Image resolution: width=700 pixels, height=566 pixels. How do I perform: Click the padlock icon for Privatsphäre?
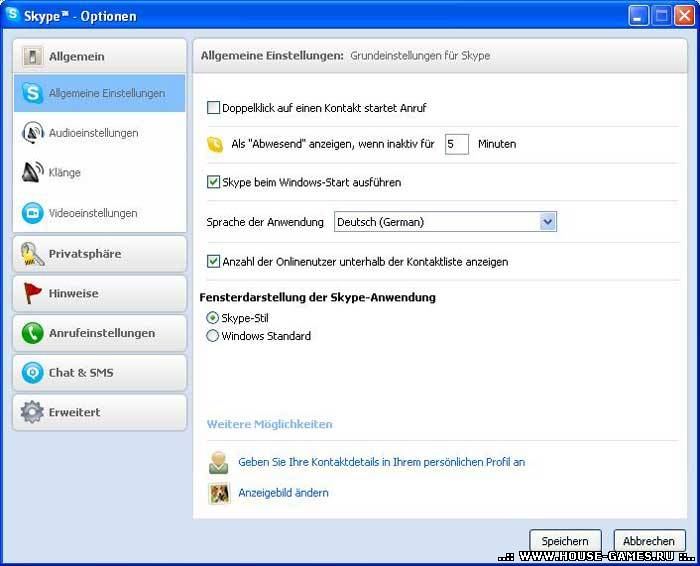(32, 254)
